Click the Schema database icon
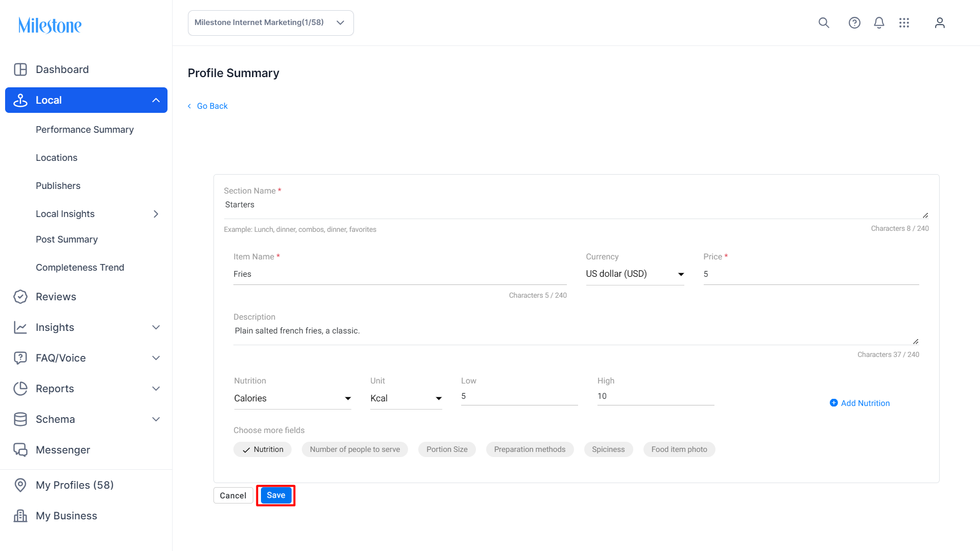The width and height of the screenshot is (980, 551). 20,419
